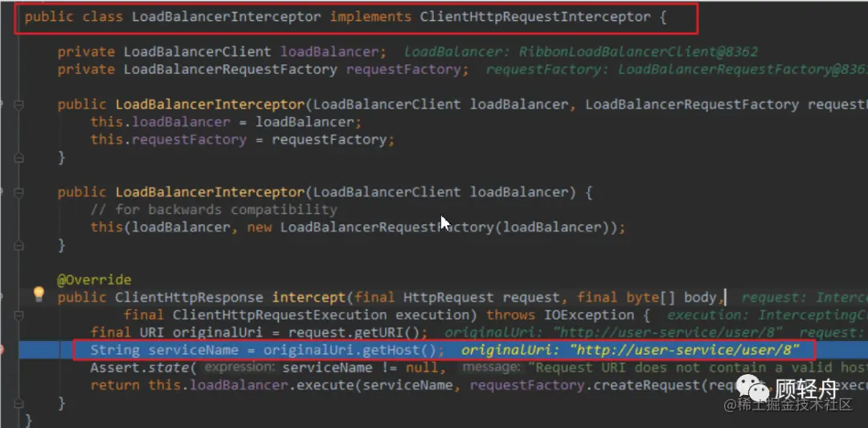The width and height of the screenshot is (868, 428).
Task: Click the message: parameter hint
Action: [x=491, y=368]
